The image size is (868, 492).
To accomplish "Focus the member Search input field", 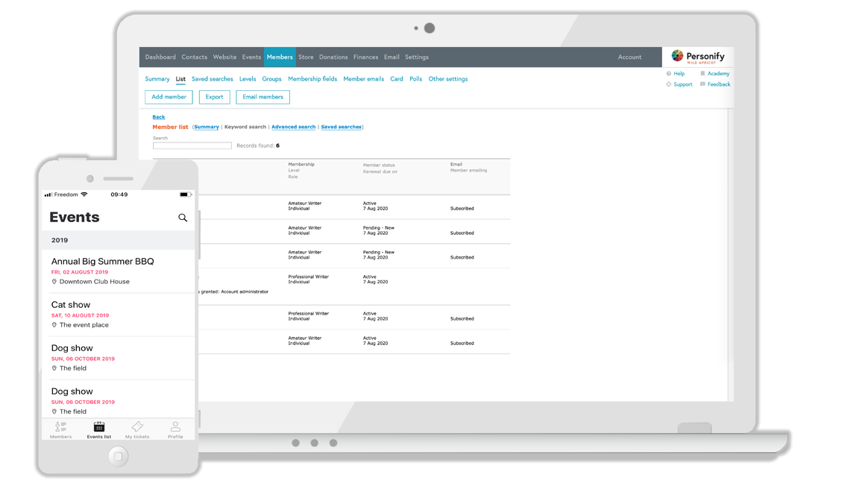I will [192, 145].
